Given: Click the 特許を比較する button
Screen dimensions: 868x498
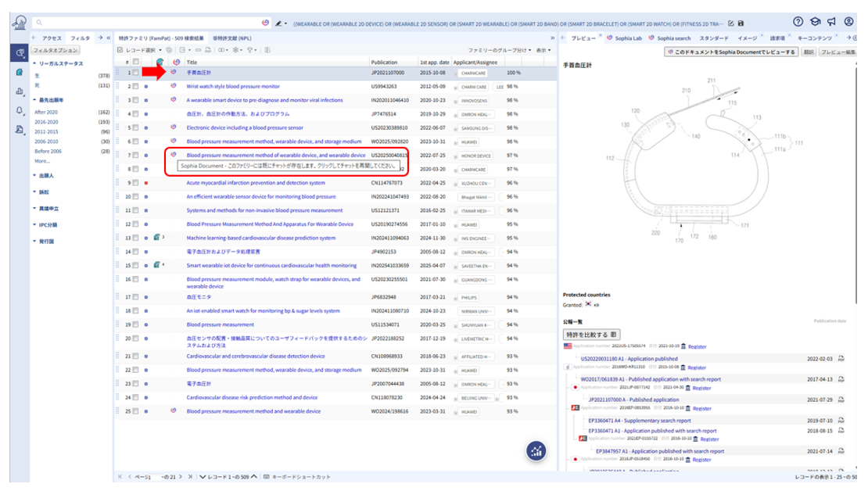Looking at the screenshot, I should tap(591, 334).
